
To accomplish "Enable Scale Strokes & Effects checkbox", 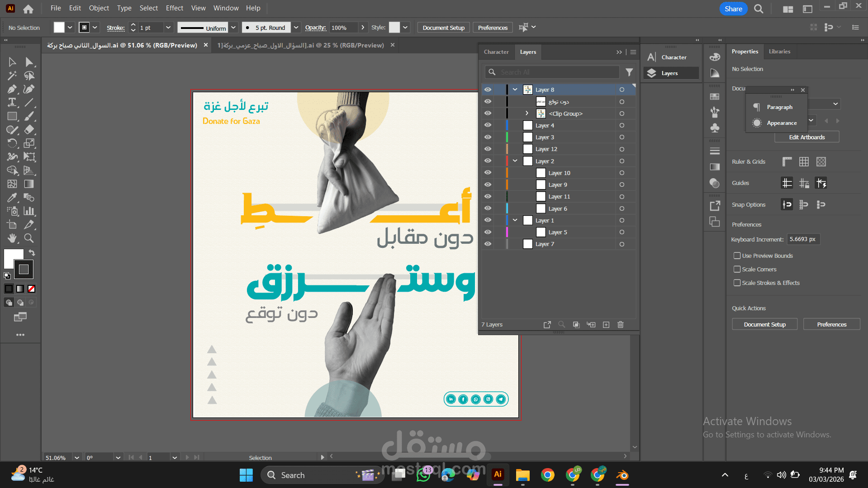I will tap(737, 283).
